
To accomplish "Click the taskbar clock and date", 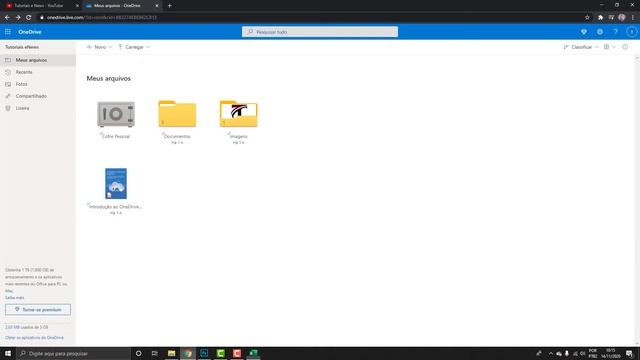I will [x=611, y=353].
